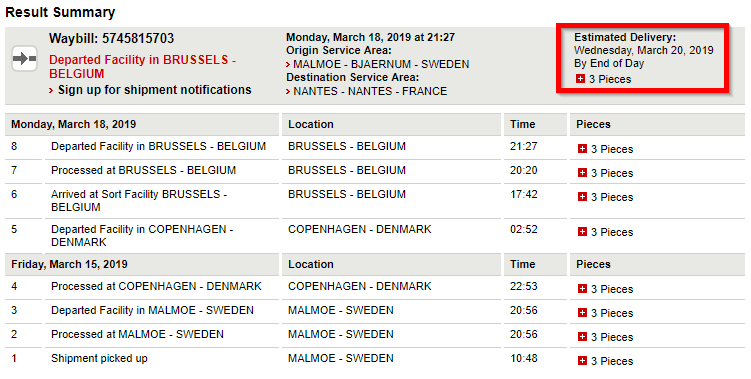
Task: Click plus icon for Processed at COPENHAGEN row
Action: (582, 289)
